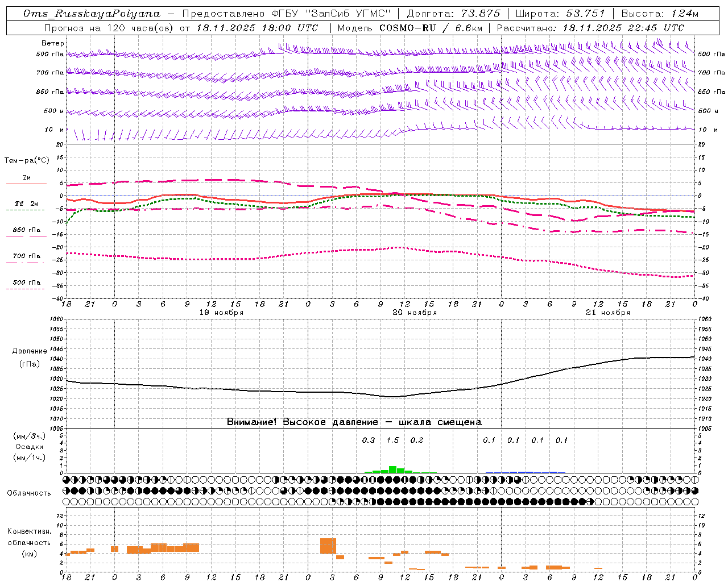Click the 21 ноября date label
Image resolution: width=728 pixels, height=582 pixels.
[608, 313]
